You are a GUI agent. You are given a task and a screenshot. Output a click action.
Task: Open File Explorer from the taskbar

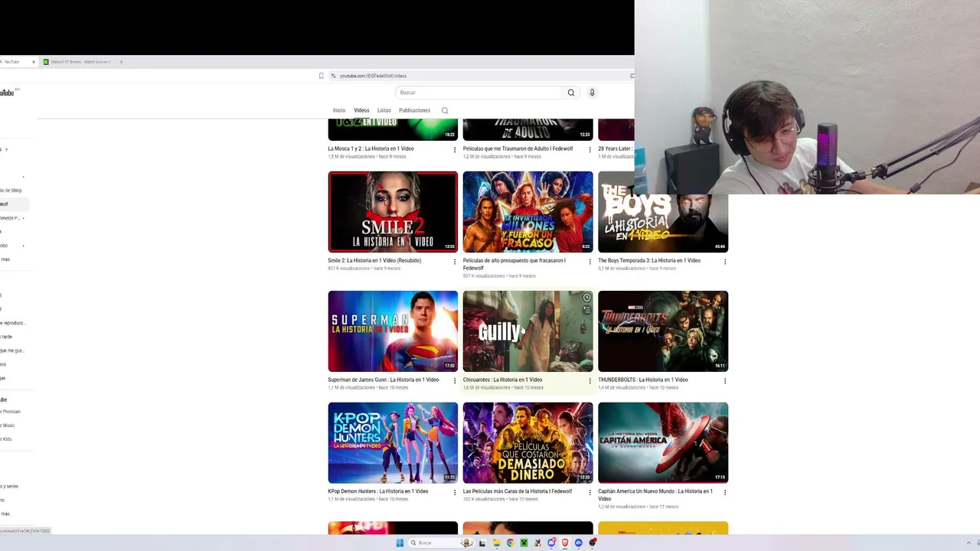(496, 543)
